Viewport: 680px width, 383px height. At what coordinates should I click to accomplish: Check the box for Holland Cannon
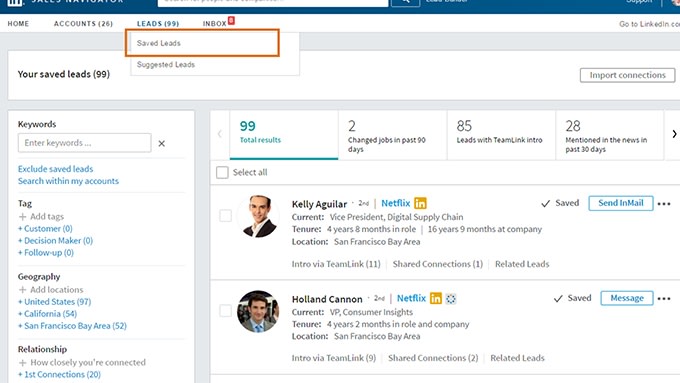click(226, 311)
